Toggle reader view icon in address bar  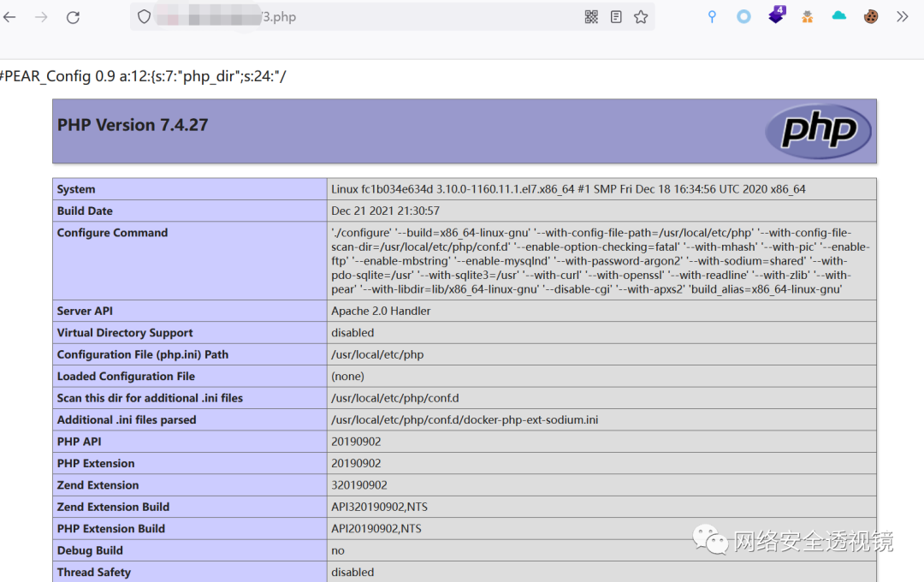click(616, 16)
